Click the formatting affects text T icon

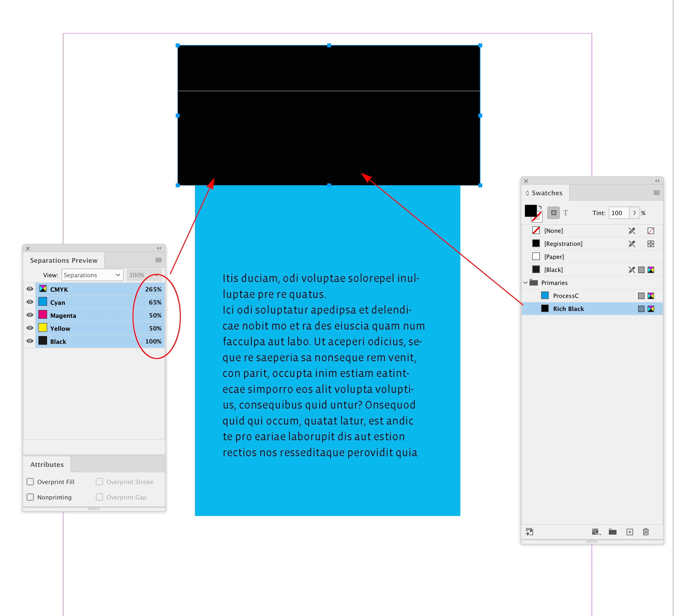click(x=565, y=213)
